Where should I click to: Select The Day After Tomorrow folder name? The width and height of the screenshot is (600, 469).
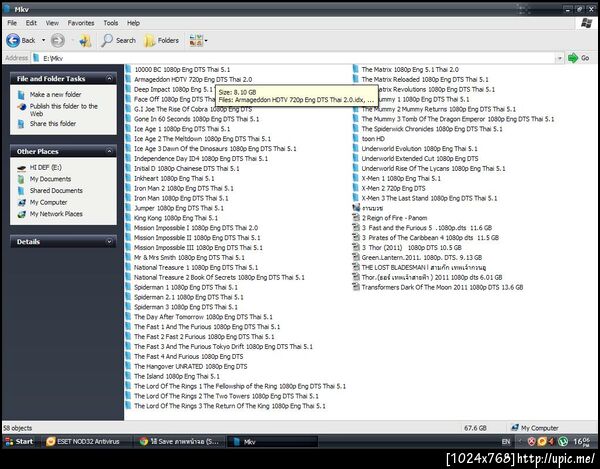pos(203,317)
